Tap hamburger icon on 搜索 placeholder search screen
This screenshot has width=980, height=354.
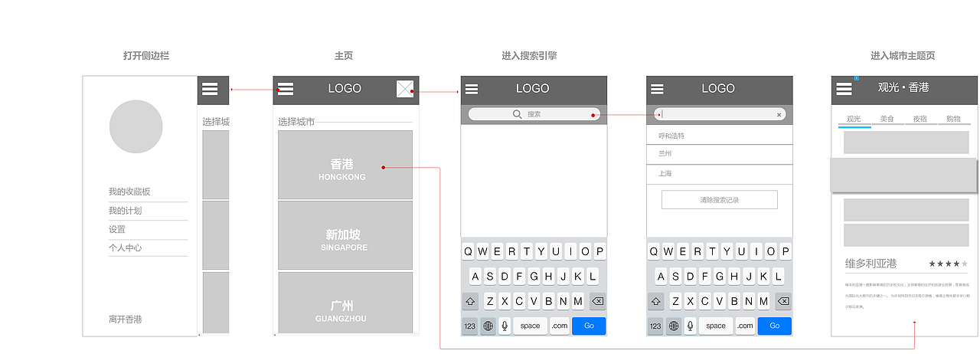click(x=472, y=89)
